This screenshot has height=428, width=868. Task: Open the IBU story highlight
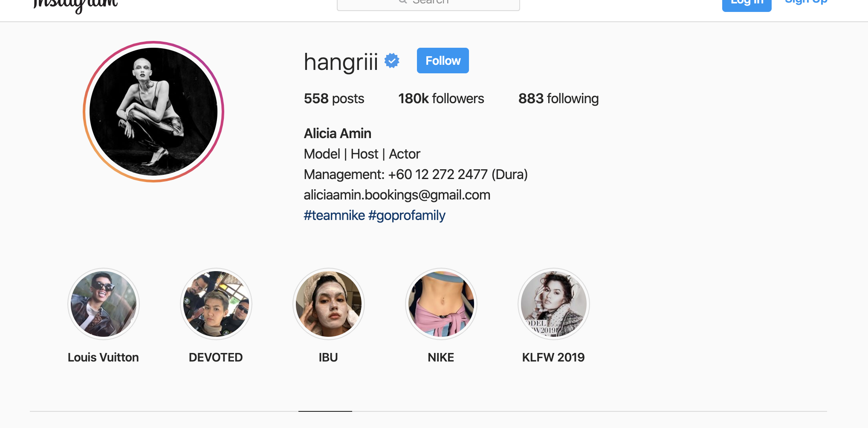[329, 304]
